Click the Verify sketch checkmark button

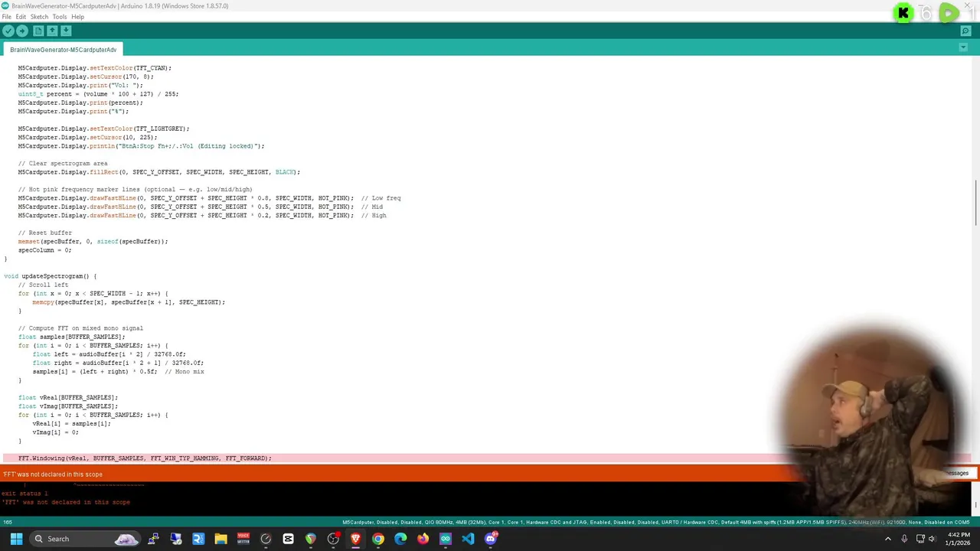point(8,31)
